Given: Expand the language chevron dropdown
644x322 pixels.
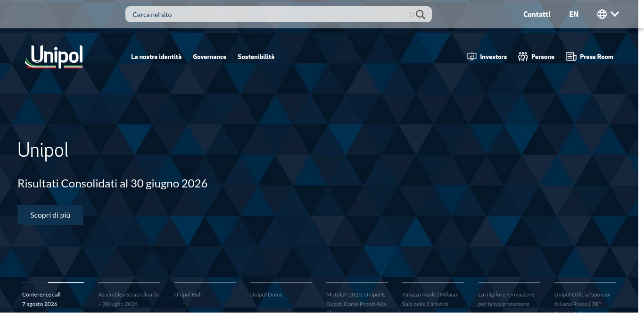Looking at the screenshot, I should click(x=615, y=14).
